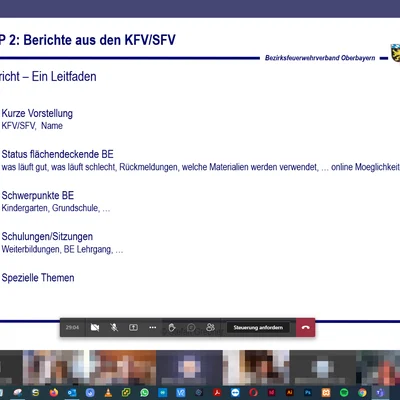Open Adobe Photoshop from the taskbar
This screenshot has width=400, height=400.
click(308, 393)
